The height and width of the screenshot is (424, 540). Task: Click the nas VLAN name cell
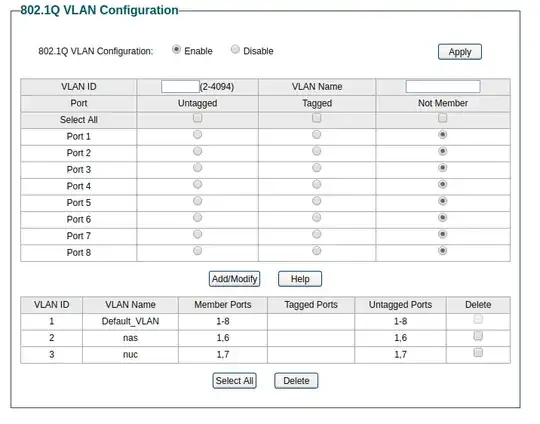pos(130,338)
